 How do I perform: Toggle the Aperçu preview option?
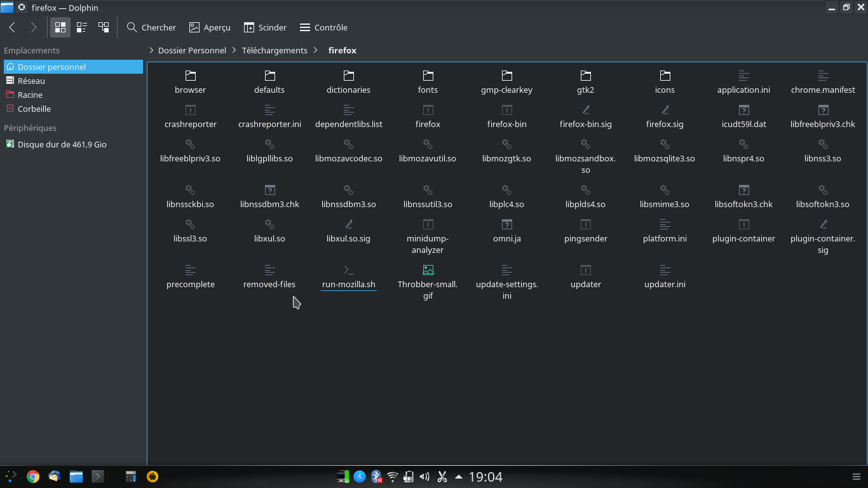[210, 27]
